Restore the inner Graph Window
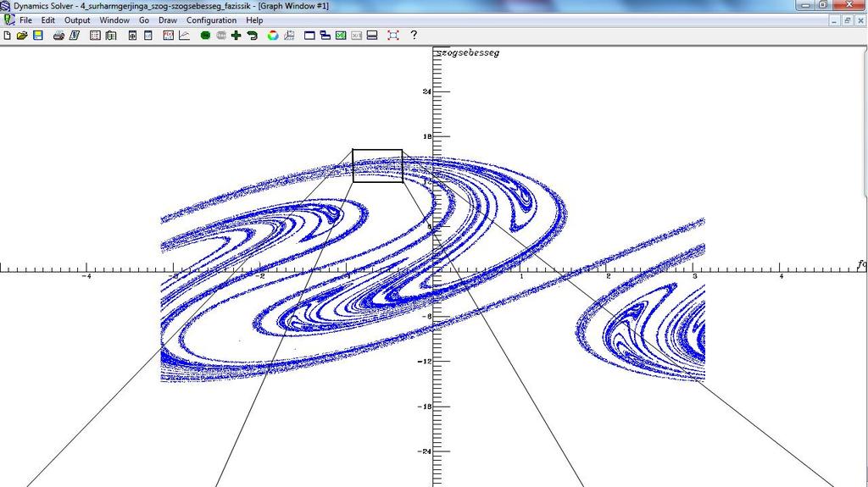This screenshot has width=868, height=487. coord(848,20)
